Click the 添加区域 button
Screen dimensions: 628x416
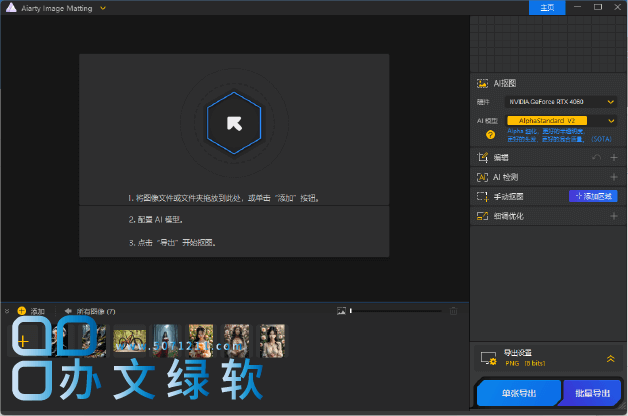pyautogui.click(x=593, y=196)
